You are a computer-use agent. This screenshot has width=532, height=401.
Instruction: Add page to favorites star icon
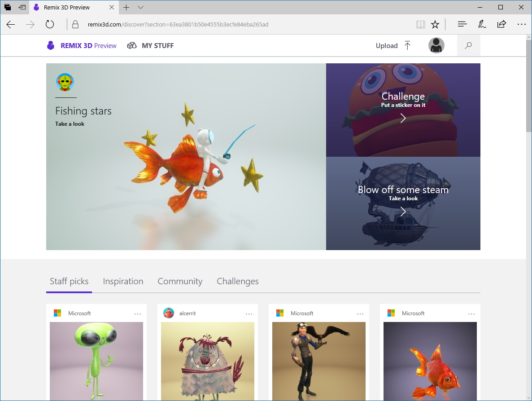(x=435, y=24)
